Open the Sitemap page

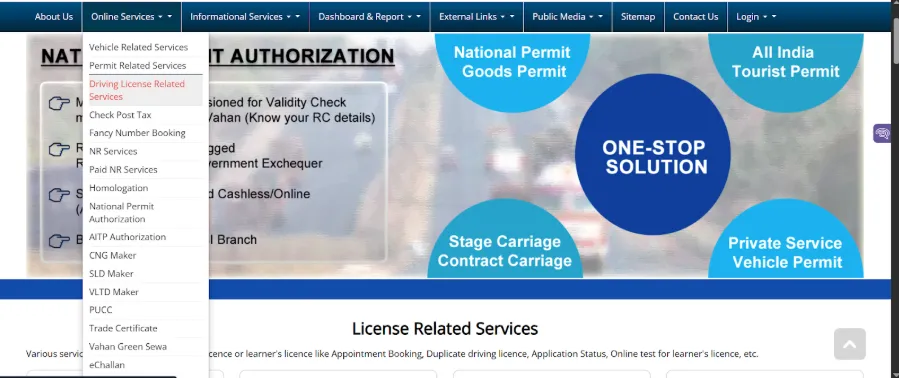[638, 17]
